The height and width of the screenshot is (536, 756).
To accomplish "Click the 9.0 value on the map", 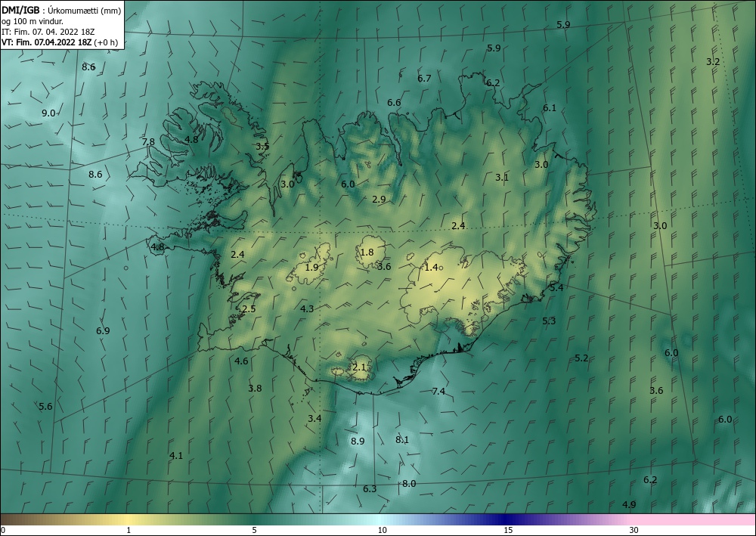I will tap(48, 113).
